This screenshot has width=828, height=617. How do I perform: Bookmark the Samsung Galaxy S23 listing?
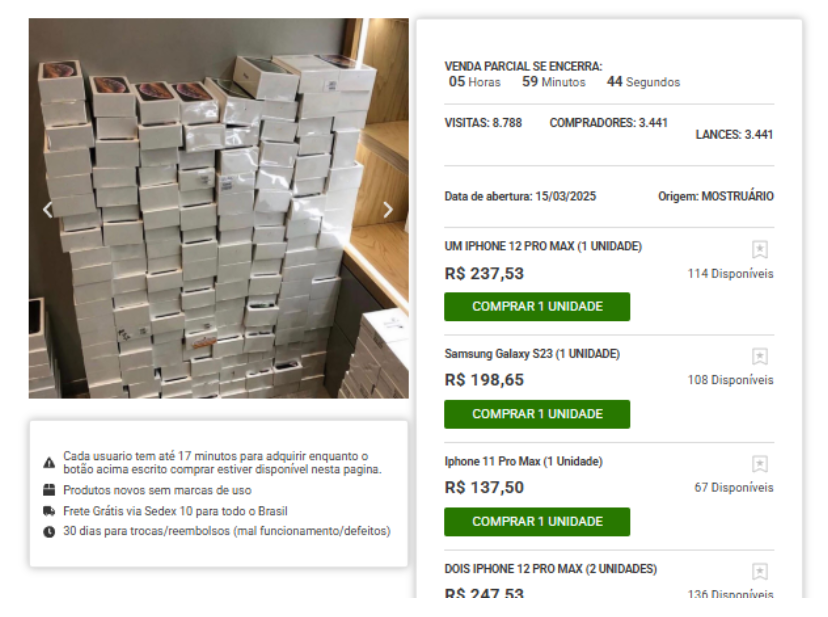click(x=759, y=357)
